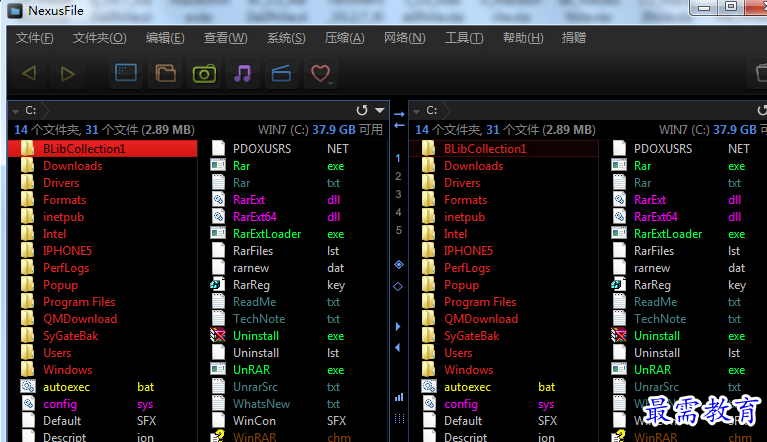Viewport: 767px width, 442px height.
Task: Click inetpub folder icon in right panel
Action: pyautogui.click(x=429, y=217)
